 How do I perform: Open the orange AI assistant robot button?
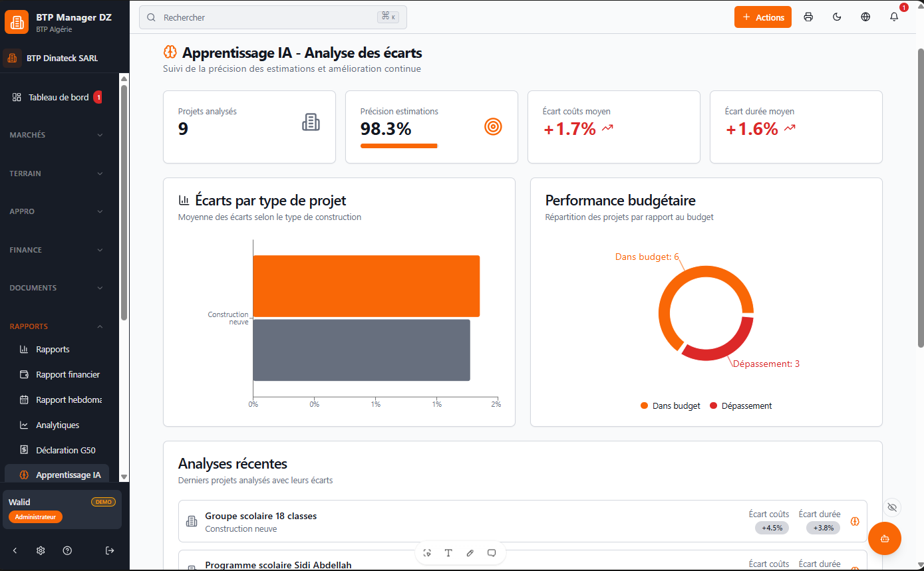point(885,538)
